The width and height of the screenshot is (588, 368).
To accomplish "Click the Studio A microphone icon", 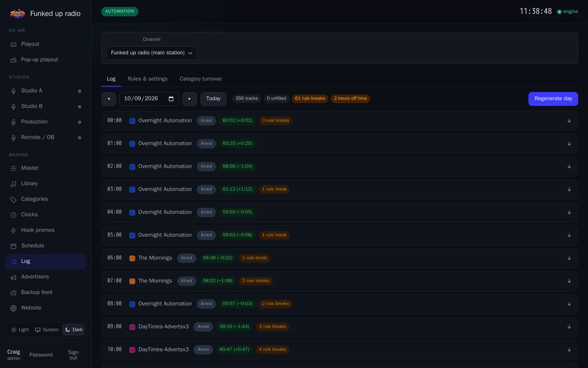I will [14, 91].
